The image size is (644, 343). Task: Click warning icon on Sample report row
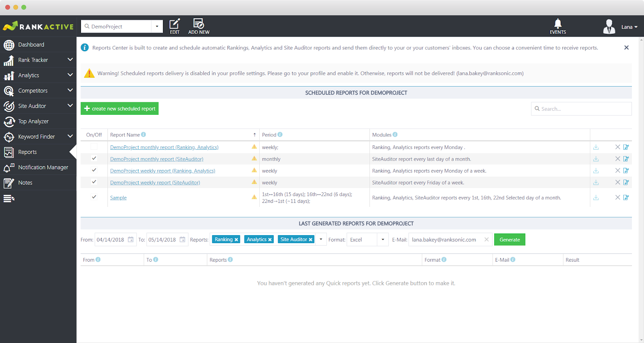(x=254, y=197)
